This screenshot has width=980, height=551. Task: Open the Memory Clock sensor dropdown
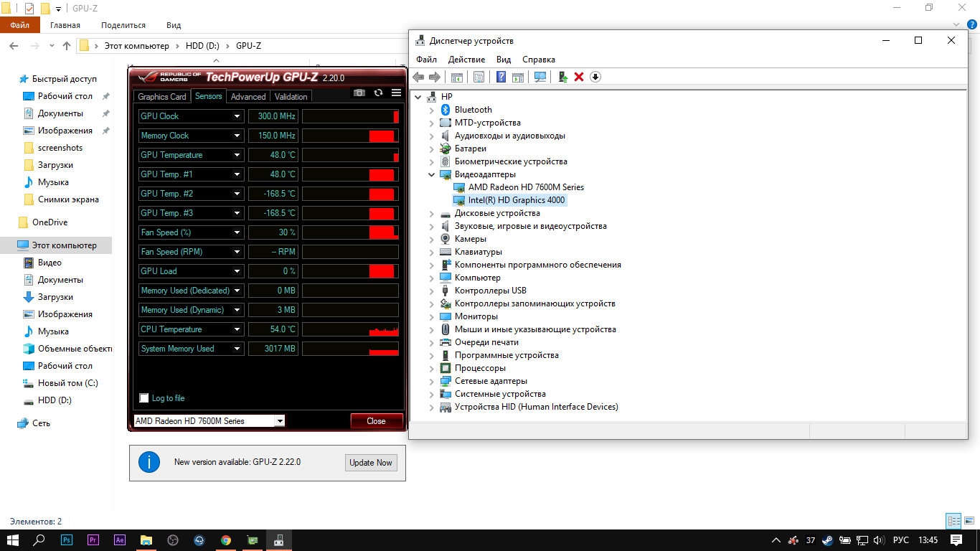click(237, 136)
